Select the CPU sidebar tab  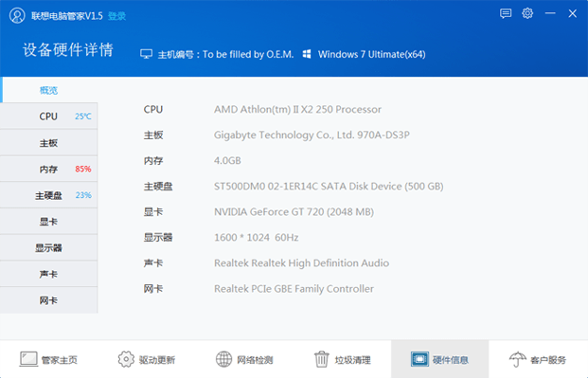click(x=48, y=117)
